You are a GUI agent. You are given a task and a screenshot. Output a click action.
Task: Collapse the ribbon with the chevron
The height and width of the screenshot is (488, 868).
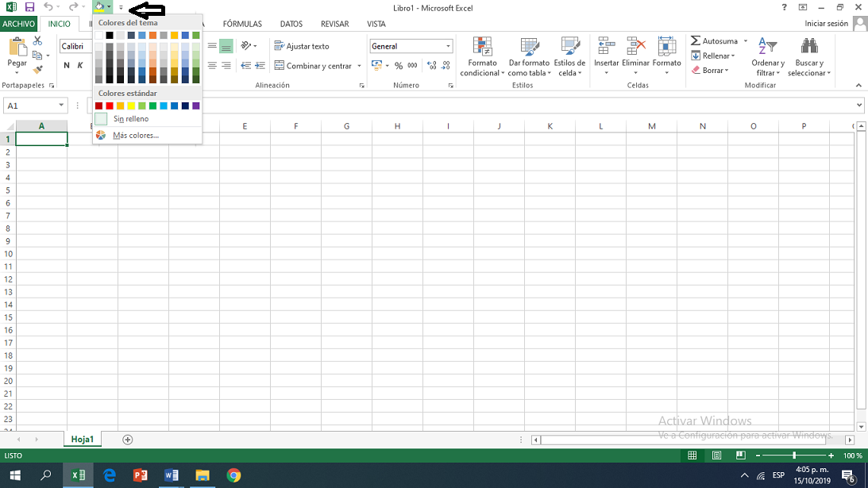click(x=858, y=85)
